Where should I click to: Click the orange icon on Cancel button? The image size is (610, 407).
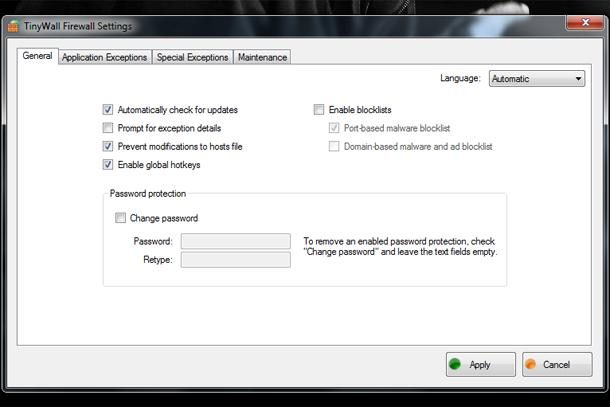pyautogui.click(x=530, y=364)
